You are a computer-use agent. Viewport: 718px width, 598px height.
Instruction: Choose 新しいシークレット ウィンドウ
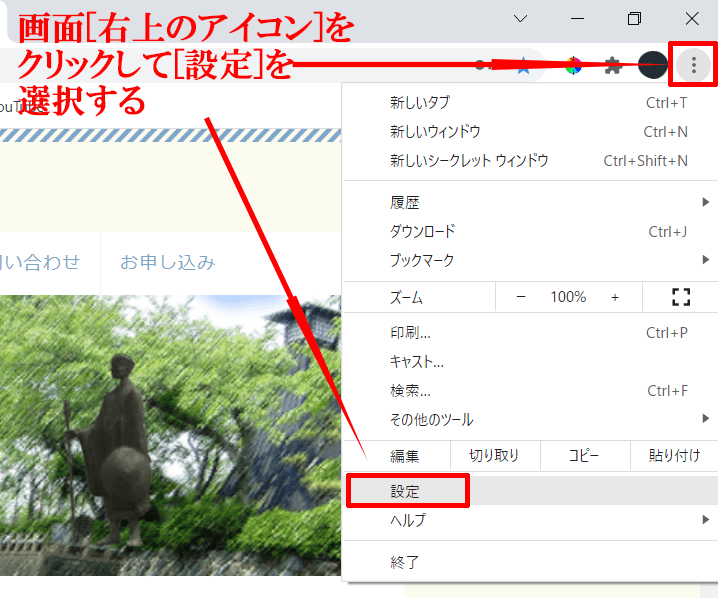coord(469,160)
